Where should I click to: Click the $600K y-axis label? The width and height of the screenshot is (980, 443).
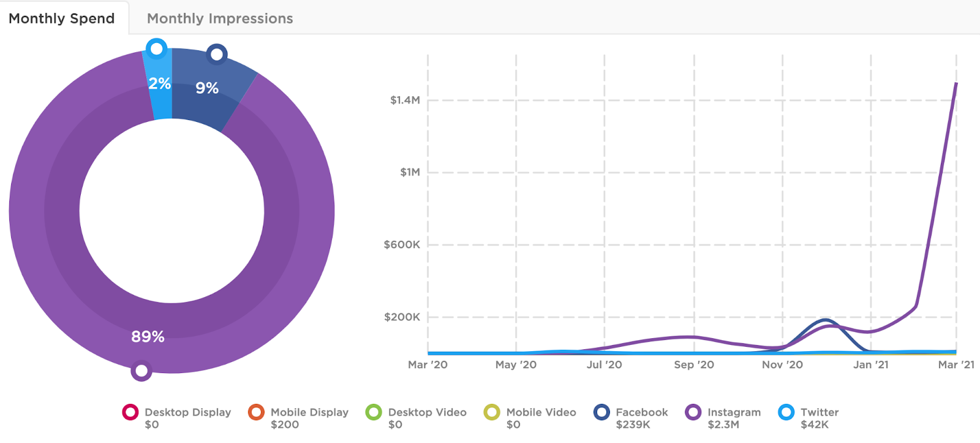402,244
